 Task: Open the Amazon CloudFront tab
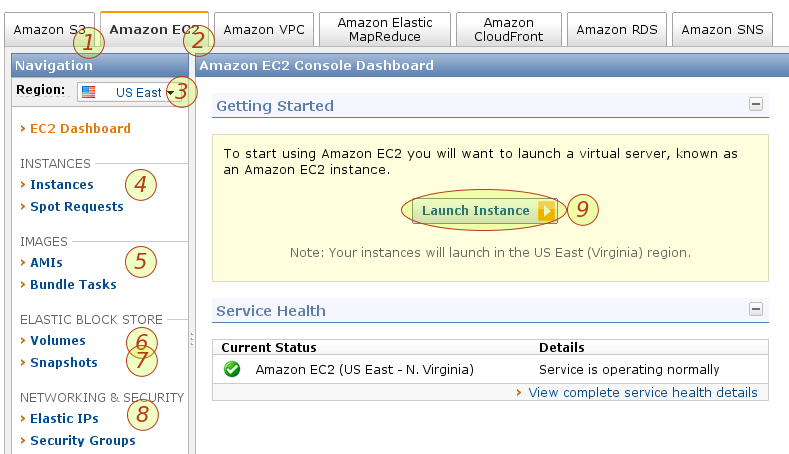508,29
